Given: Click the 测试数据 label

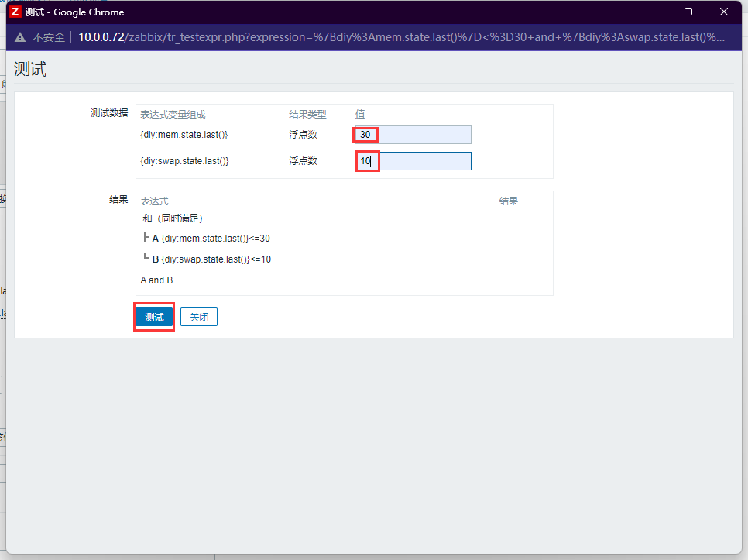Looking at the screenshot, I should click(x=109, y=113).
